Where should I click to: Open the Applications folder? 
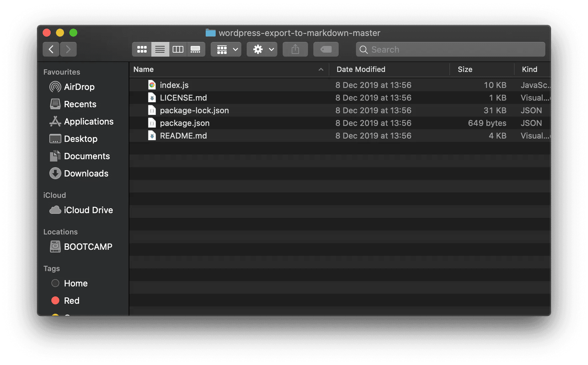[x=89, y=122]
